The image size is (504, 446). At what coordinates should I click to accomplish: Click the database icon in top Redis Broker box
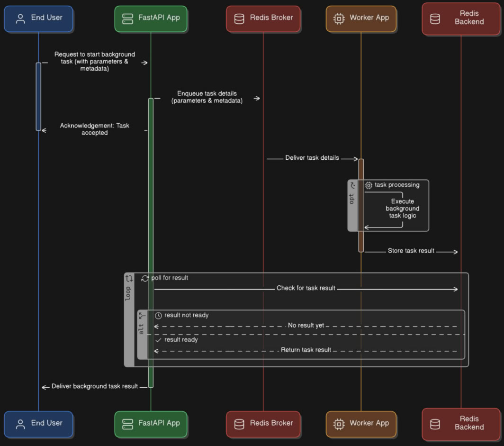click(x=239, y=18)
